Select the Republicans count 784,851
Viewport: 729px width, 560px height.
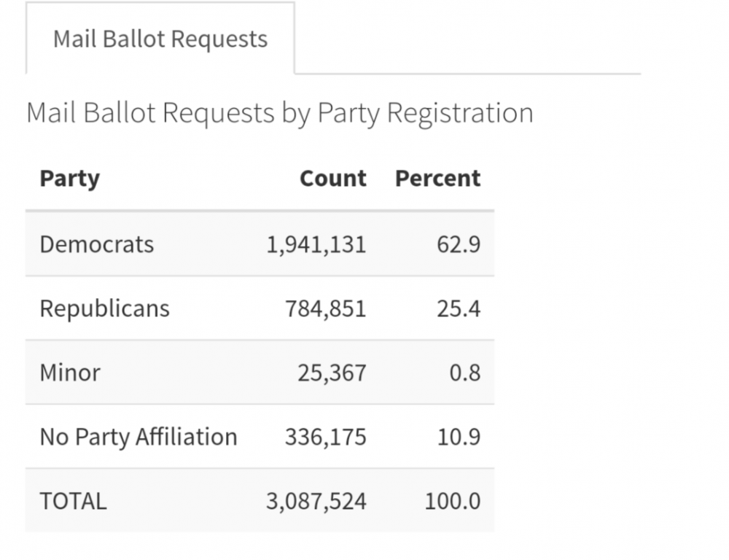coord(325,308)
